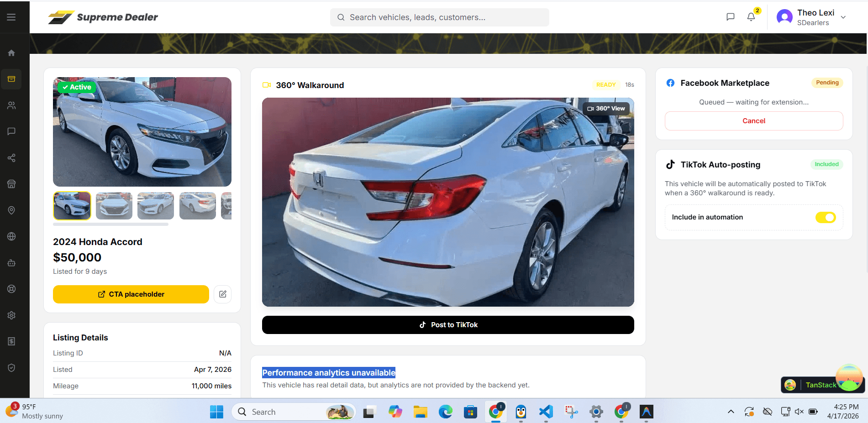Click the Listing ID N/A value
This screenshot has width=868, height=423.
(225, 353)
